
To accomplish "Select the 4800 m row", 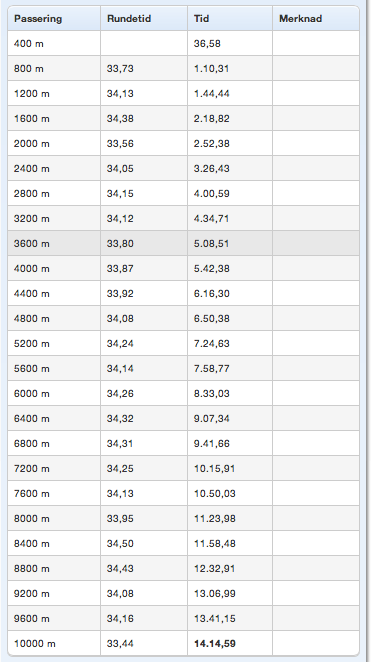I will click(x=183, y=318).
